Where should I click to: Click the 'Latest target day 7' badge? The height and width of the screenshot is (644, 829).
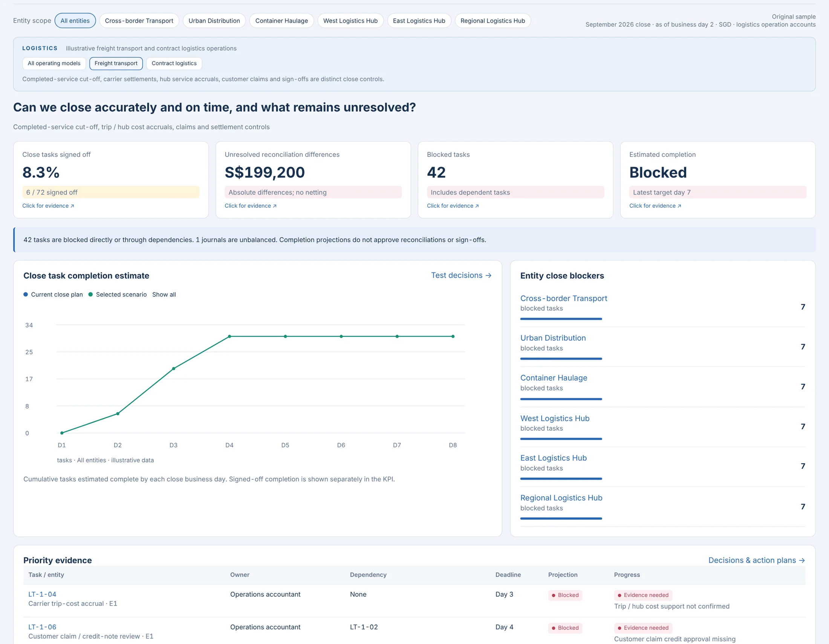click(x=717, y=192)
